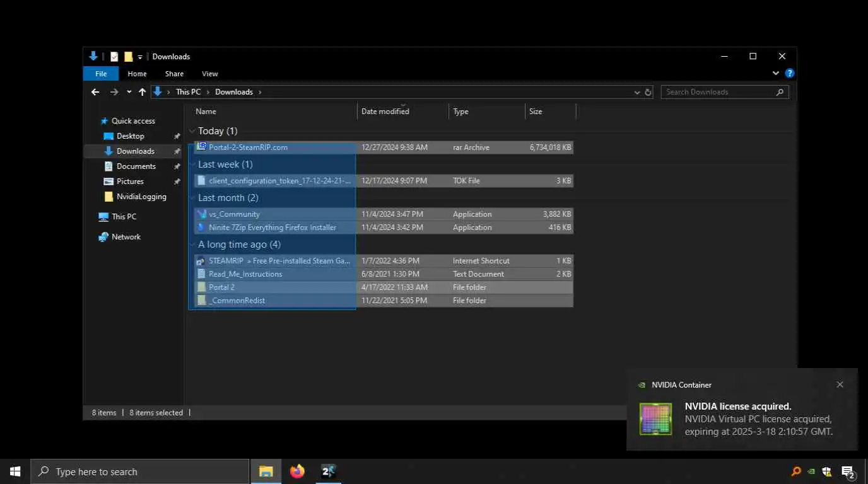Click the vs_Community application icon
Viewport: 868px width, 484px height.
tap(202, 214)
